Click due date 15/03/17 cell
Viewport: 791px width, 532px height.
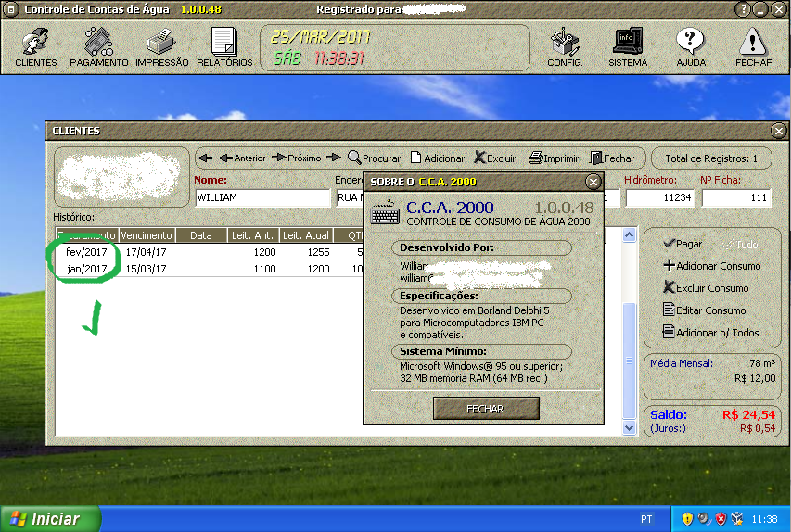pos(146,268)
